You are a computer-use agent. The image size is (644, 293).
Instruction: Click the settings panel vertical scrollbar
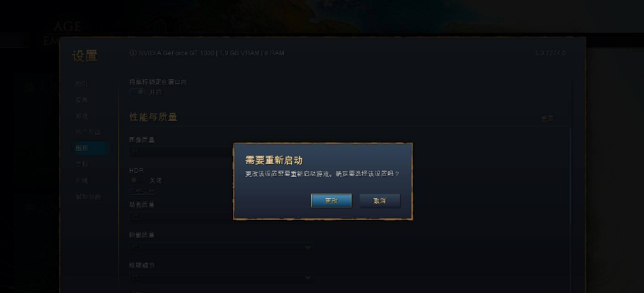tap(570, 177)
